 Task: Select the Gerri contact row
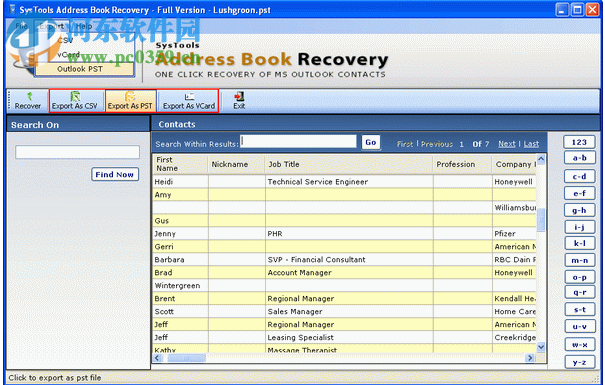(345, 247)
